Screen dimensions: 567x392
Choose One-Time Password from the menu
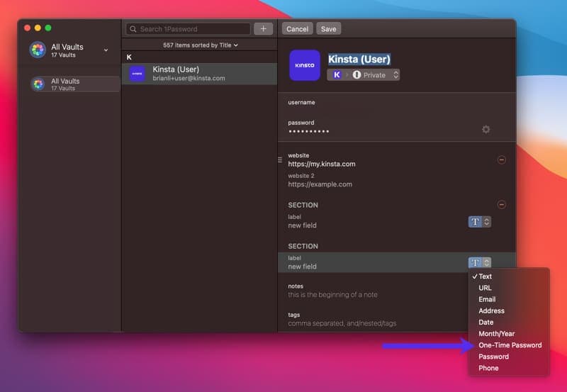click(x=510, y=345)
